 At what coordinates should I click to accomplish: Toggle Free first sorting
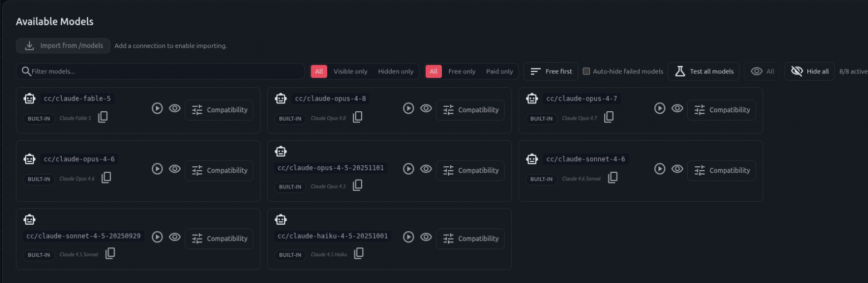coord(551,71)
